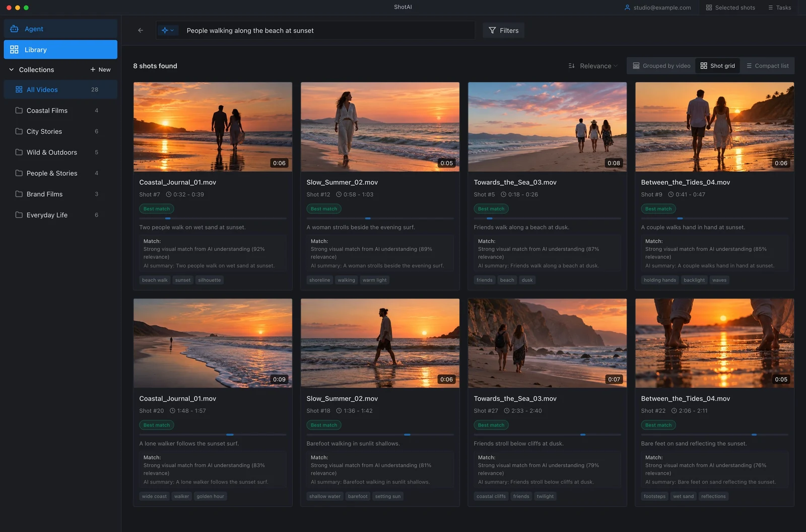
Task: Click clock icon next to 0:32 - 0:39
Action: [x=169, y=194]
